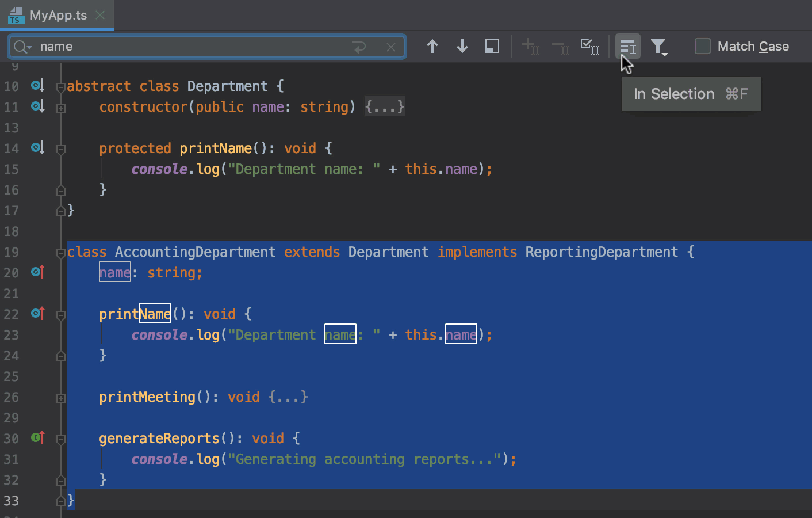Clear the search query with the X

tap(391, 47)
